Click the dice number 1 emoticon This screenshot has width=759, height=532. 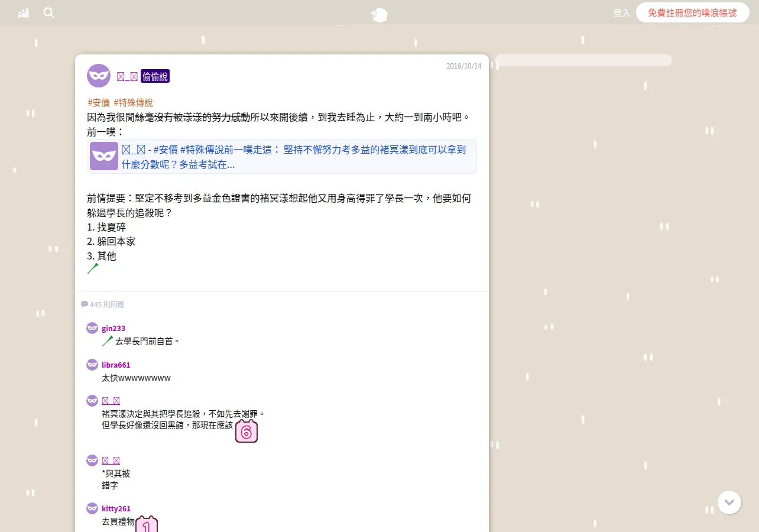point(147,524)
